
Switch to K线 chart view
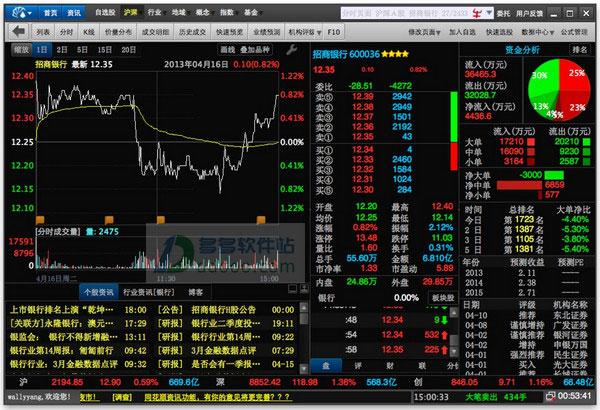point(89,32)
